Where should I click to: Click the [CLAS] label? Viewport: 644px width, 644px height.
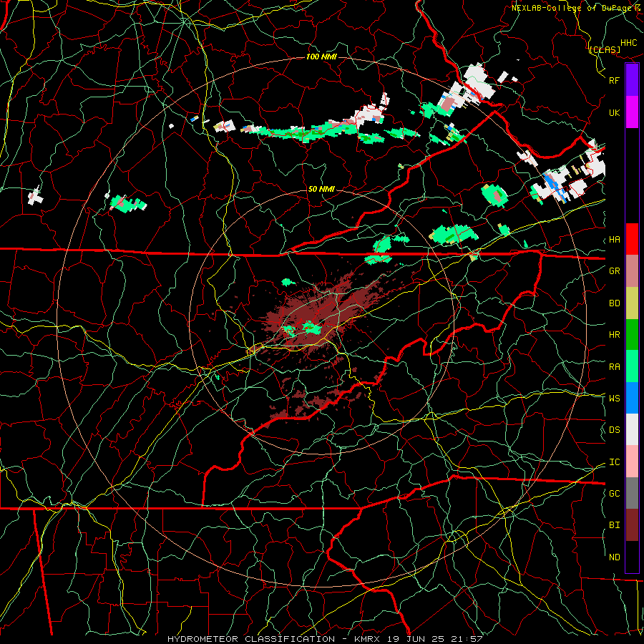[605, 50]
